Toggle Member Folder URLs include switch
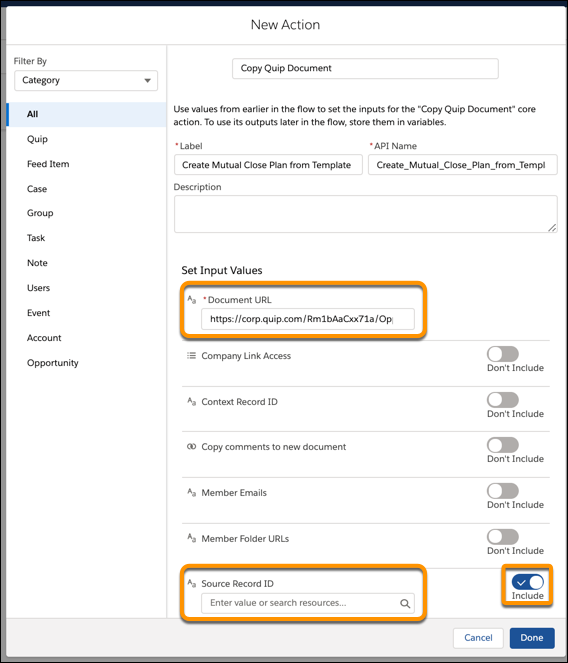The width and height of the screenshot is (568, 663). (x=502, y=537)
